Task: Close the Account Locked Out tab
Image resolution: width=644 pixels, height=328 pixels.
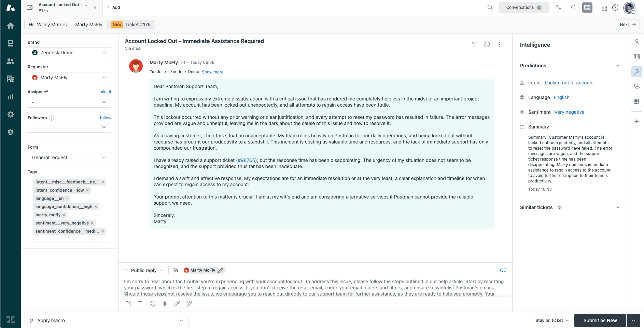Action: pyautogui.click(x=95, y=8)
